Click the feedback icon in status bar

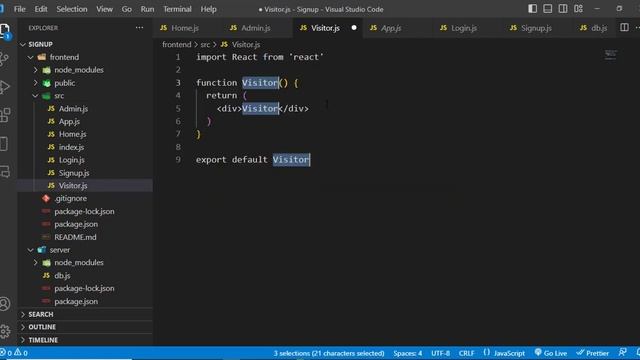pos(622,353)
